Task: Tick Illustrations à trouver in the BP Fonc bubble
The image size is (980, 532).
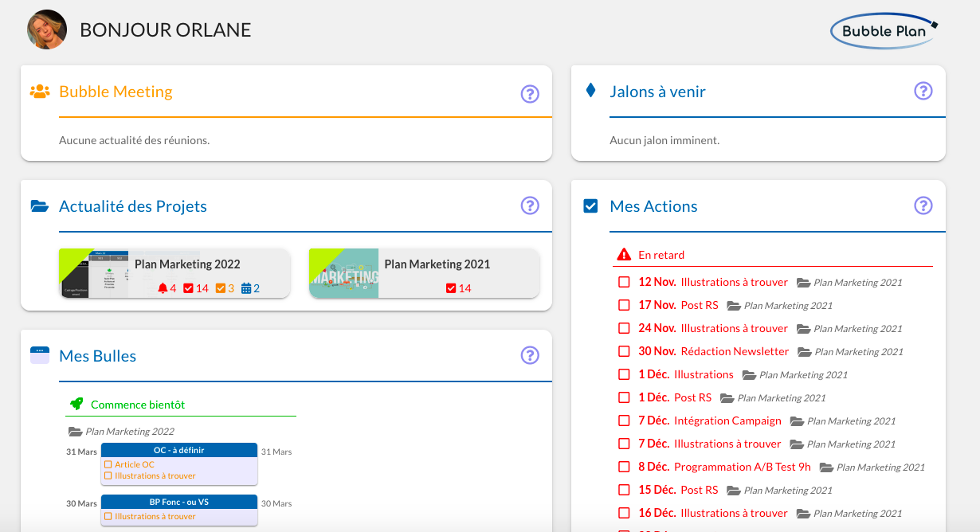Action: click(x=108, y=516)
